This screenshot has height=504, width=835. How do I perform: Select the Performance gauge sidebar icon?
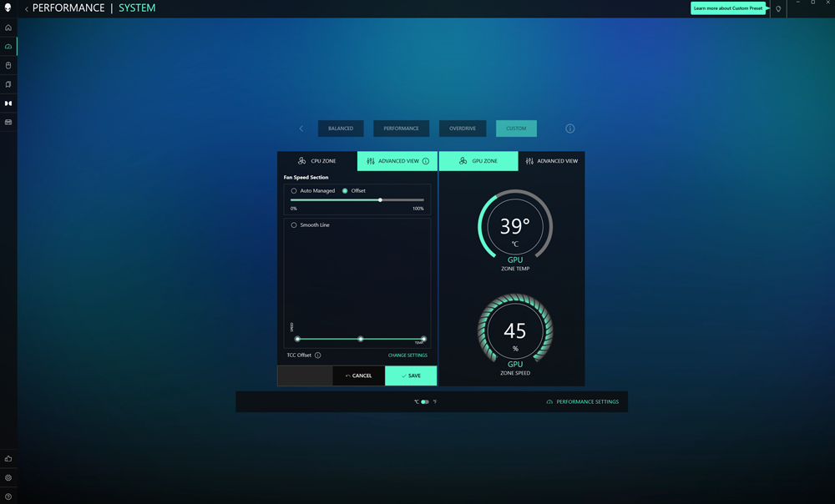tap(8, 47)
